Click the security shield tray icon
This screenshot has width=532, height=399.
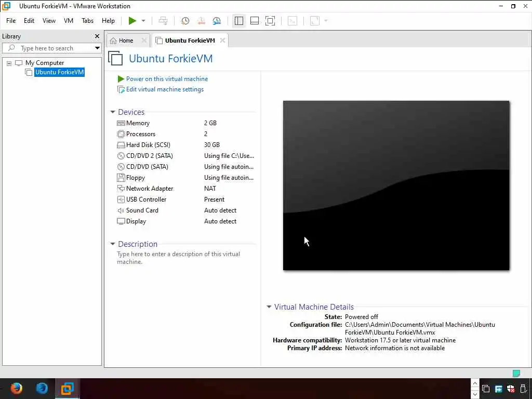pos(511,389)
